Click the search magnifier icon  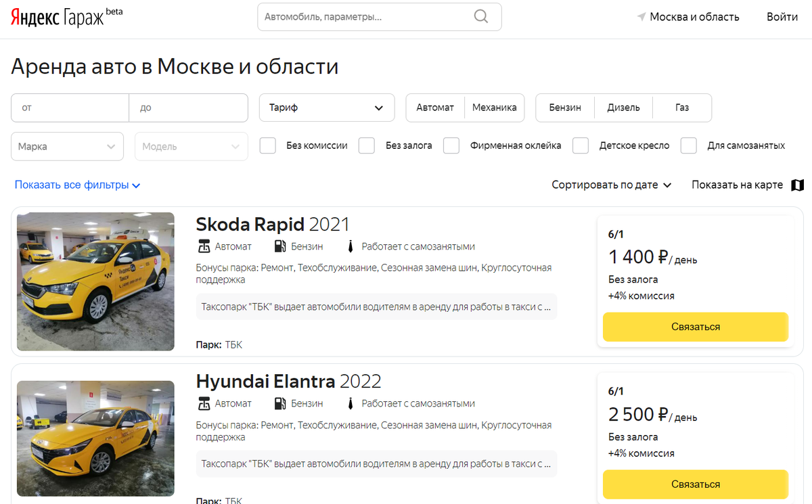(x=481, y=17)
